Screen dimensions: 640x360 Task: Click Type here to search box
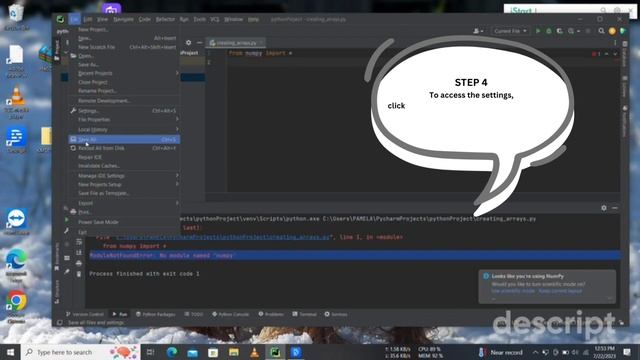(80, 352)
